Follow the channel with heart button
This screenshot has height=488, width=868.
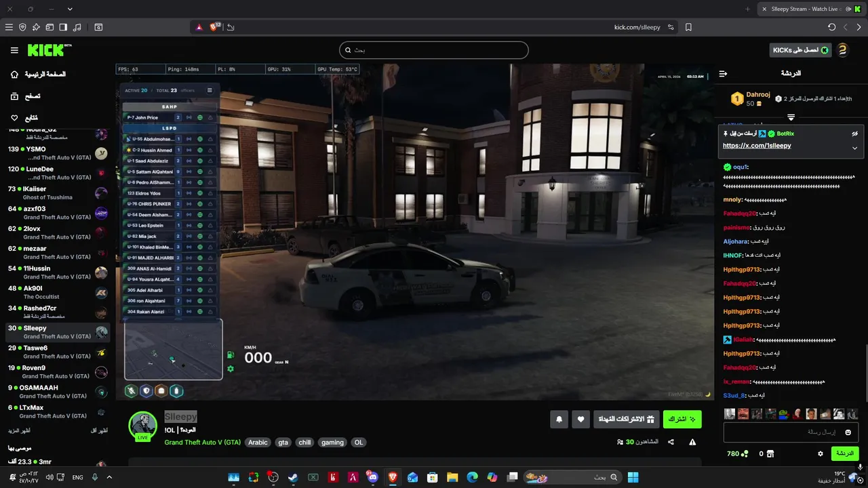point(580,420)
